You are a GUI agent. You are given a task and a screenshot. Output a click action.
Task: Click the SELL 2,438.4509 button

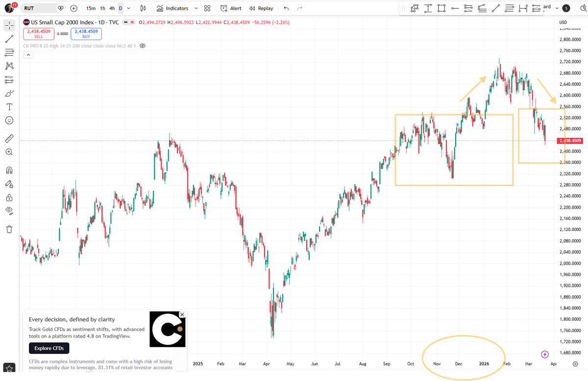(x=39, y=33)
